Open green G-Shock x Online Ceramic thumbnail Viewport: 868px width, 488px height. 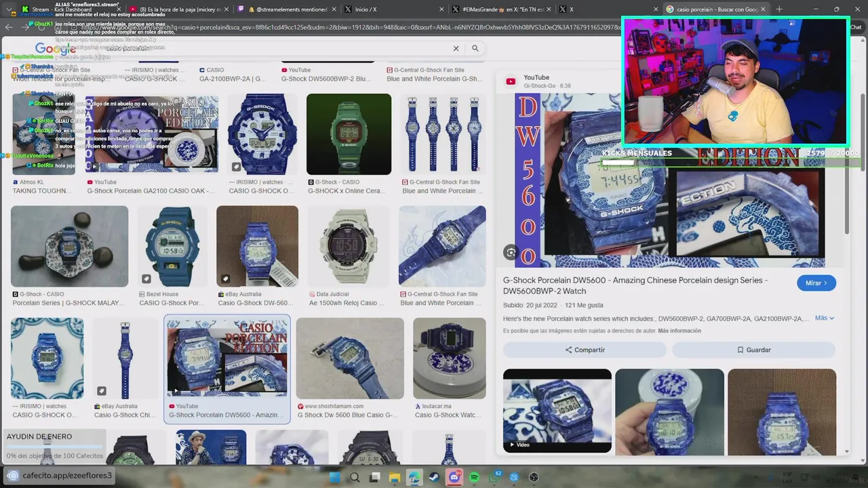(349, 134)
